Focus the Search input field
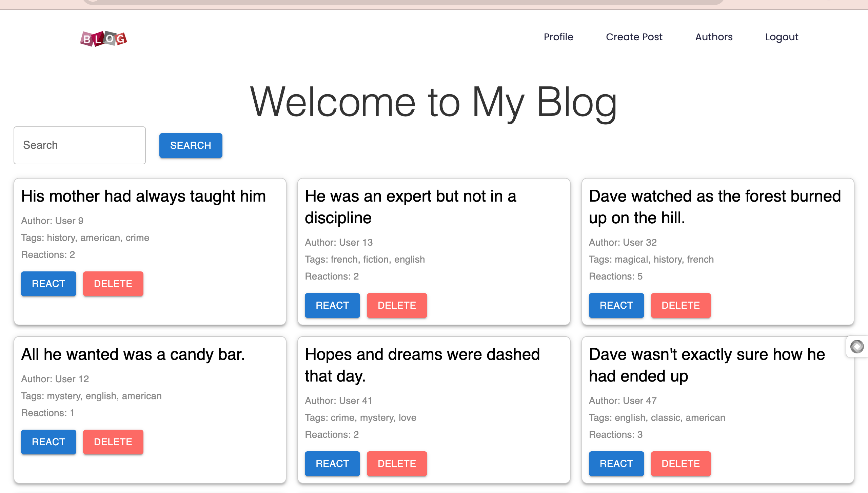Viewport: 868px width, 493px height. click(80, 145)
